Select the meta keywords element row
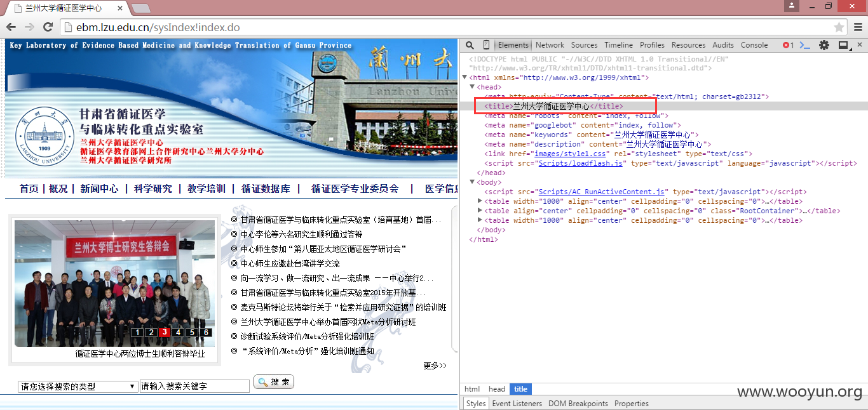 (663, 135)
